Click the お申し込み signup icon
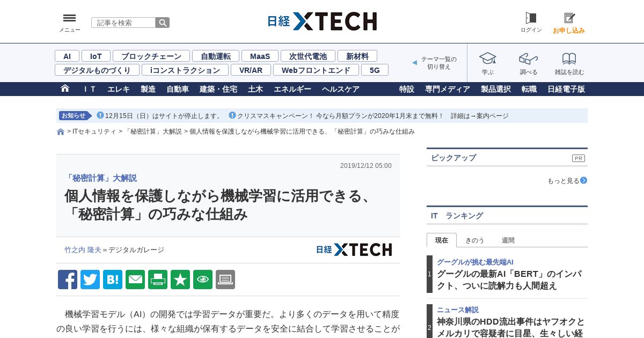Screen dimensions: 644x338 click(x=569, y=18)
